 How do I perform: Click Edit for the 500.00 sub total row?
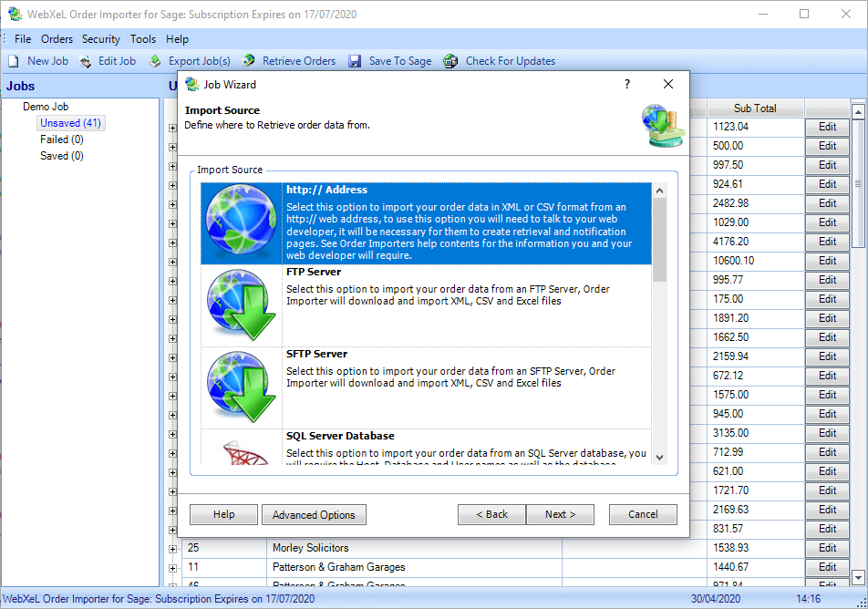[827, 146]
